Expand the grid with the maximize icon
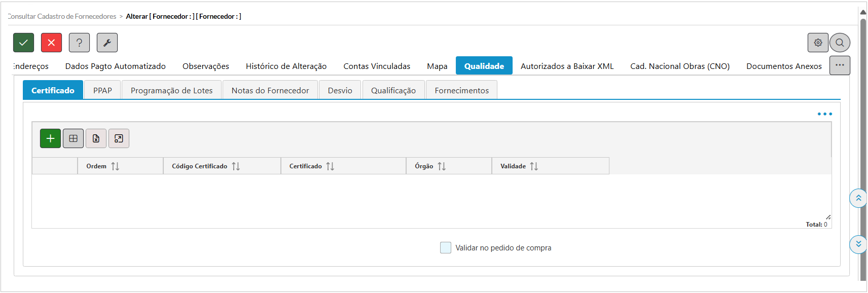868x293 pixels. point(119,138)
